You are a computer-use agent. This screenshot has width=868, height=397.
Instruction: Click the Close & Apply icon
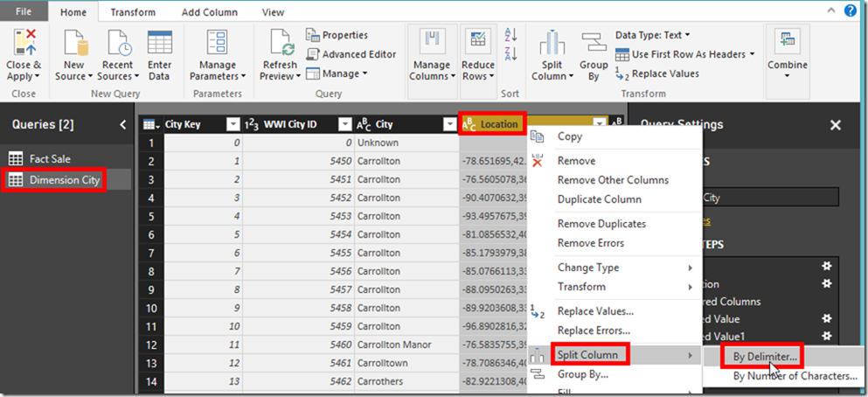click(24, 43)
